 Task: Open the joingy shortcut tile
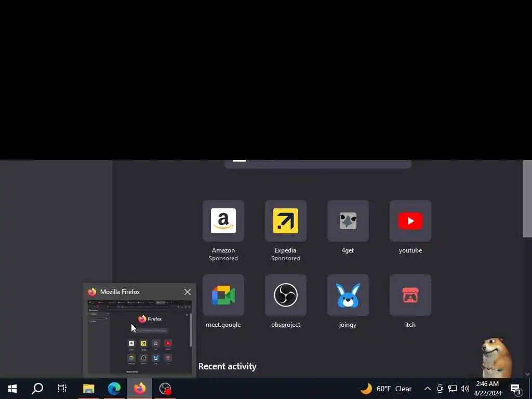point(348,295)
